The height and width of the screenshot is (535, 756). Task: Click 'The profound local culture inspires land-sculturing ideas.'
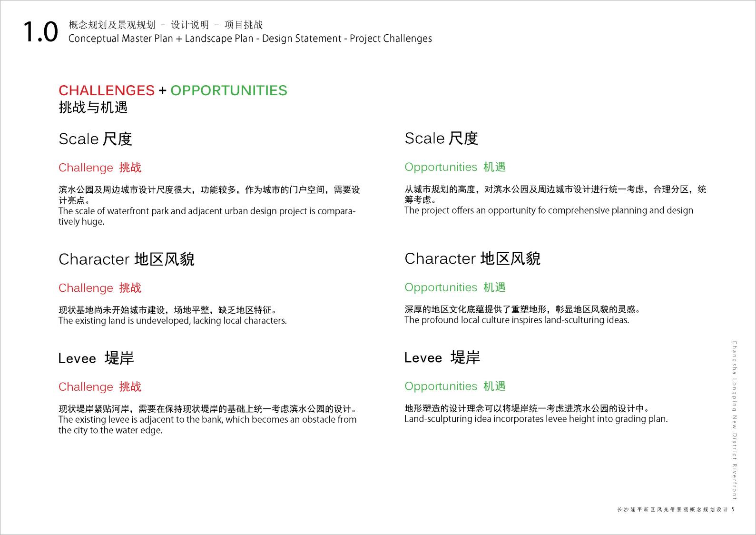pos(517,320)
